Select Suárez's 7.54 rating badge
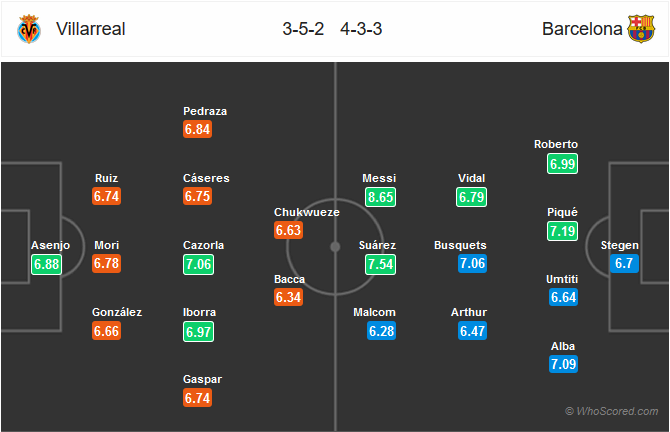Screen dimensions: 670x432 [x=381, y=263]
